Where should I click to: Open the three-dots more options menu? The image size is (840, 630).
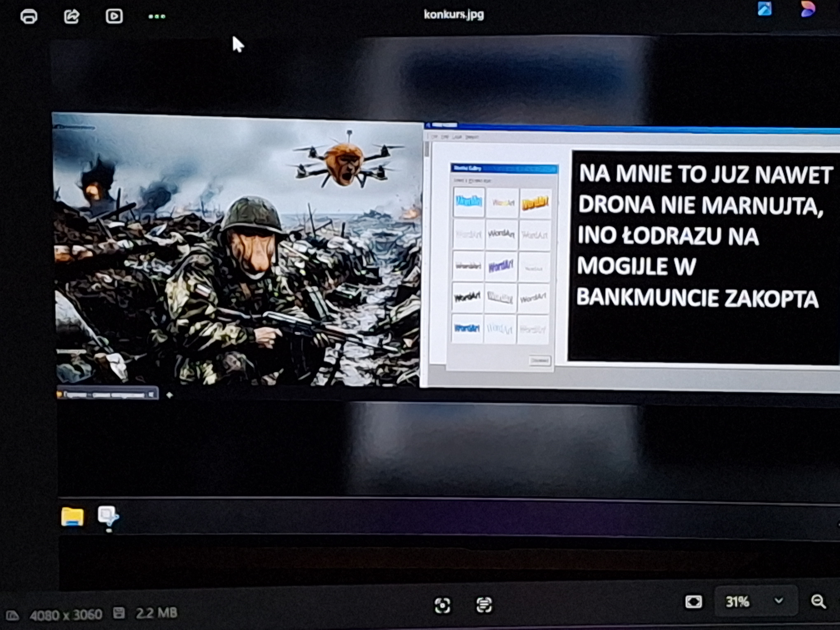pos(157,16)
